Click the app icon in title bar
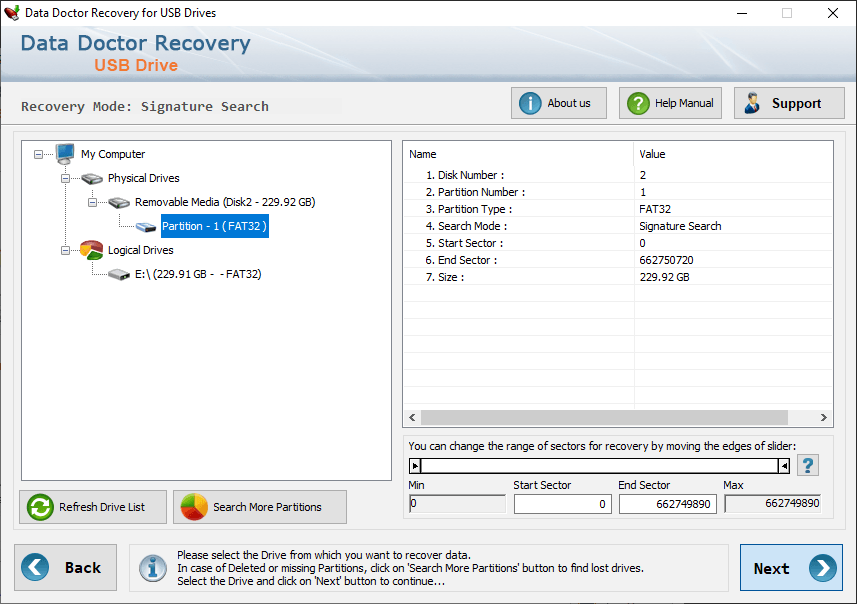 coord(11,13)
